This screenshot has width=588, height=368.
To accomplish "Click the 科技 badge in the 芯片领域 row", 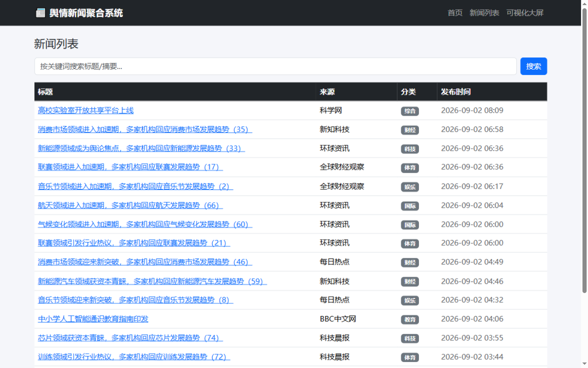I will 410,339.
